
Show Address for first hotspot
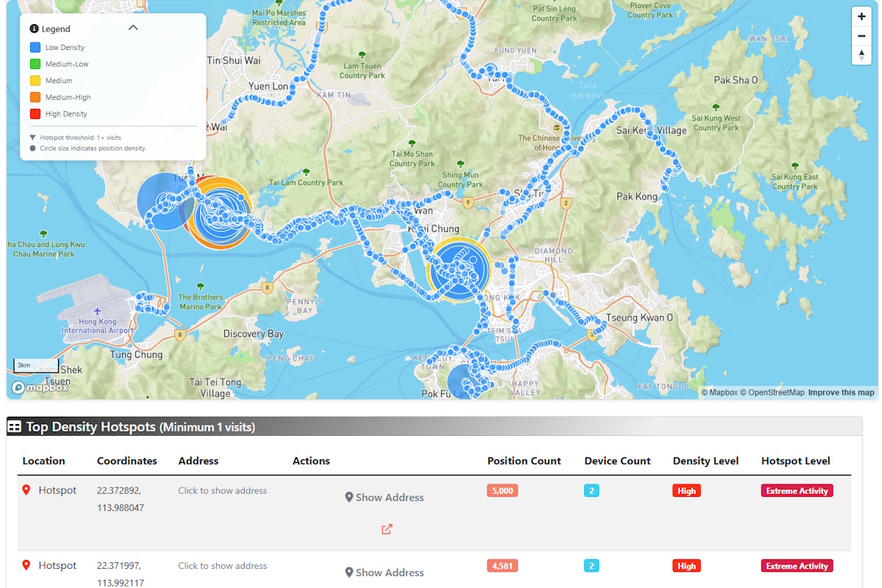(384, 498)
